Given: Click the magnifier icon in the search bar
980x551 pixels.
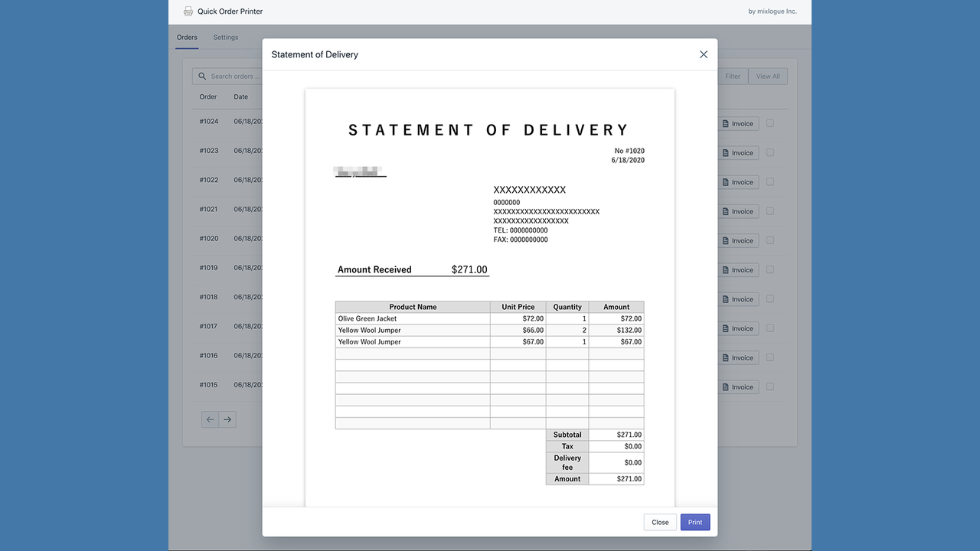Looking at the screenshot, I should [x=201, y=76].
